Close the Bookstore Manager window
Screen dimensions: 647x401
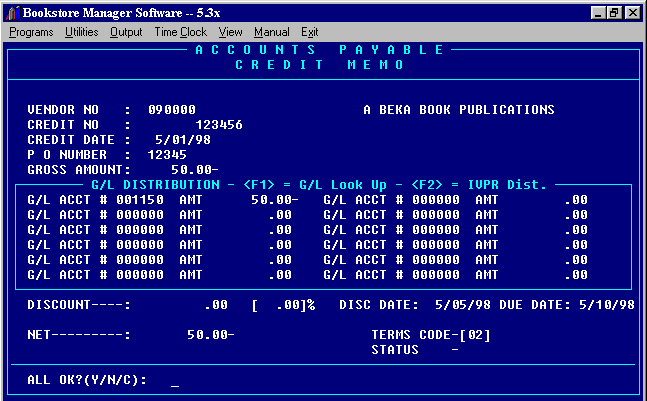point(633,12)
